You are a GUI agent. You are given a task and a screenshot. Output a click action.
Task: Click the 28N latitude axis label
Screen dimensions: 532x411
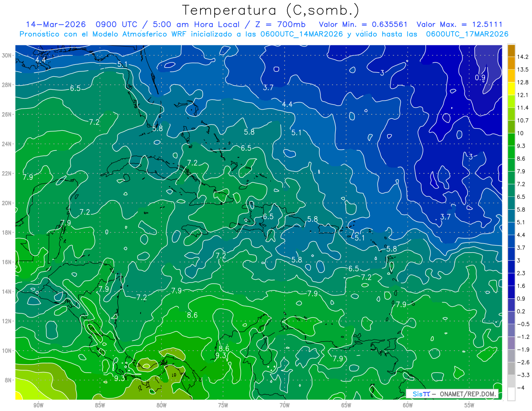click(7, 85)
